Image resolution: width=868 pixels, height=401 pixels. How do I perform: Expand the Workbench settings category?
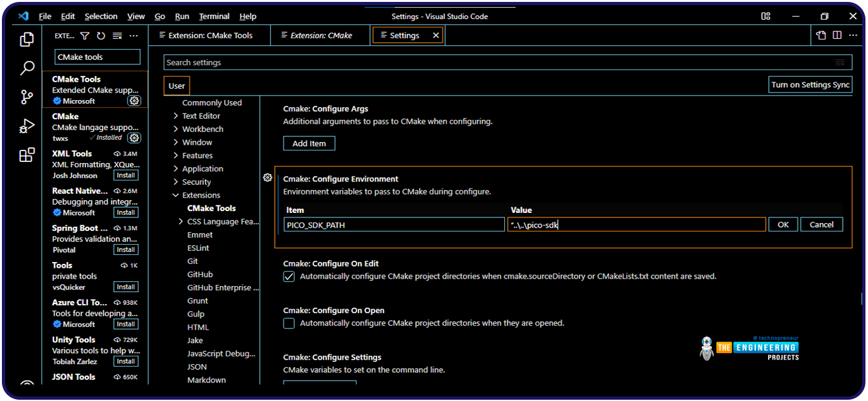[176, 129]
